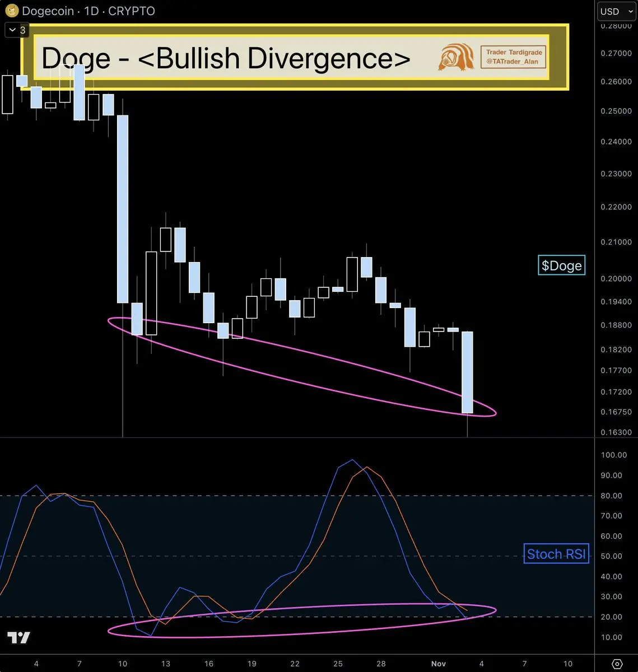Click the TradingView logo watermark icon
638x672 pixels.
coord(18,637)
